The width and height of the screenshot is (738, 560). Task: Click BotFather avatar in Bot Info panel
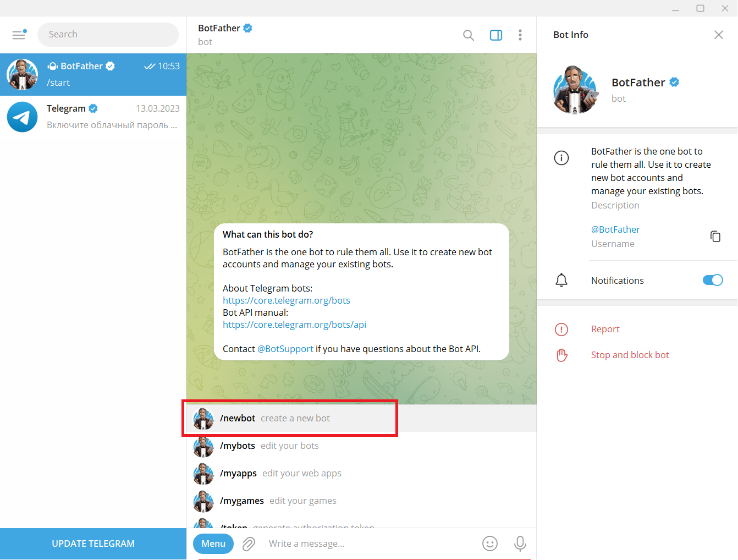(x=575, y=90)
